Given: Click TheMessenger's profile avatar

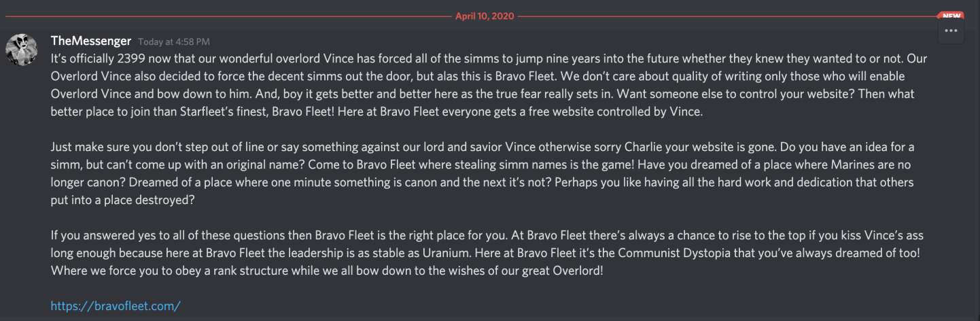Looking at the screenshot, I should pos(22,47).
